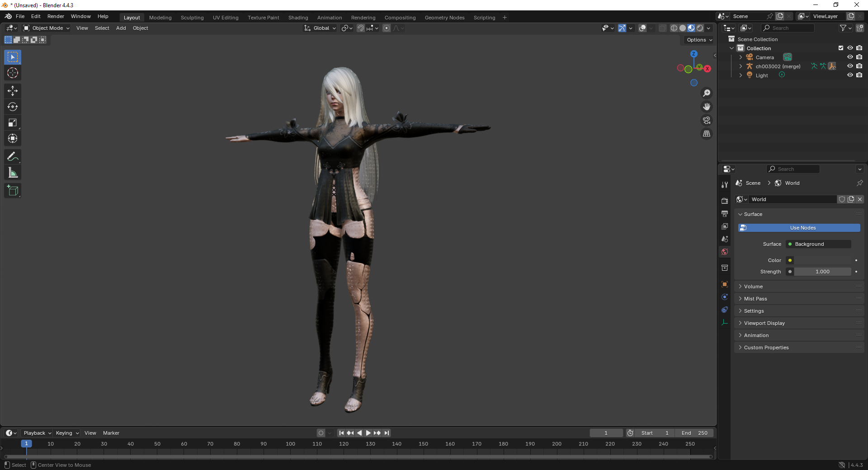
Task: Toggle snapping magnet icon
Action: coord(361,28)
